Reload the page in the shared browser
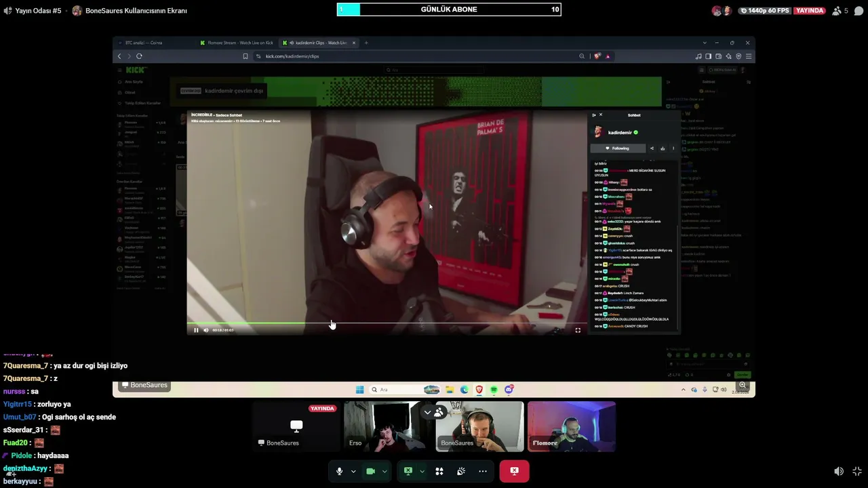The width and height of the screenshot is (868, 488). tap(139, 56)
